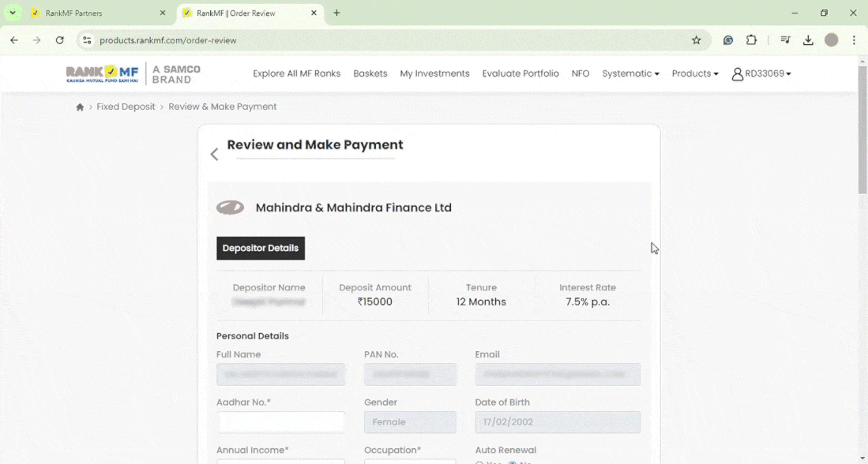The width and height of the screenshot is (868, 464).
Task: Click Mahindra & Mahindra Finance Ltd title
Action: [x=354, y=208]
